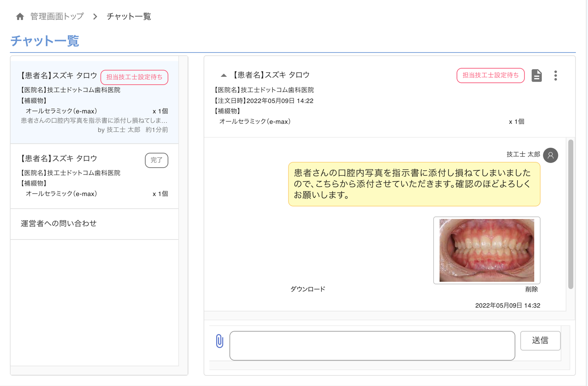Click 削除 to delete the attached photo

coord(531,289)
